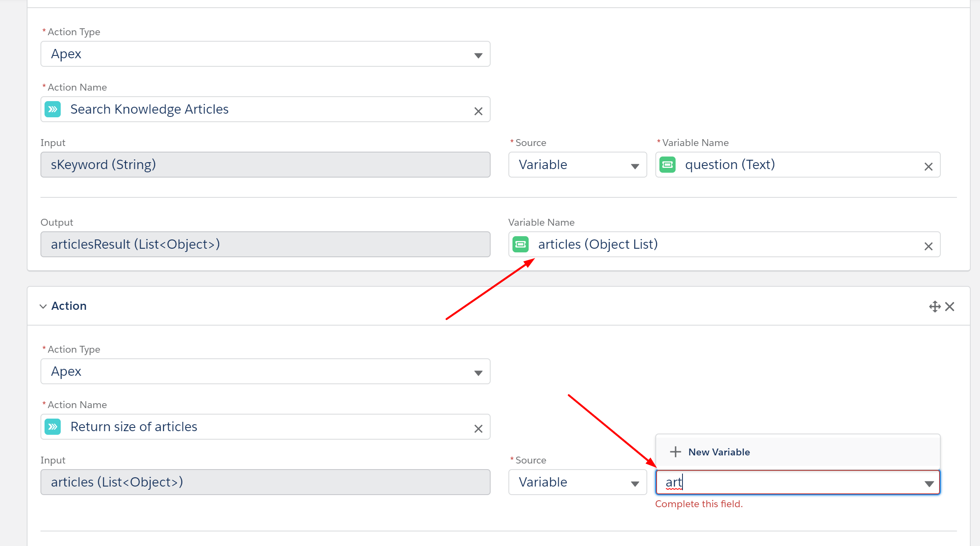Click green variable icon beside question (Text)
This screenshot has height=546, width=980.
[x=668, y=165]
